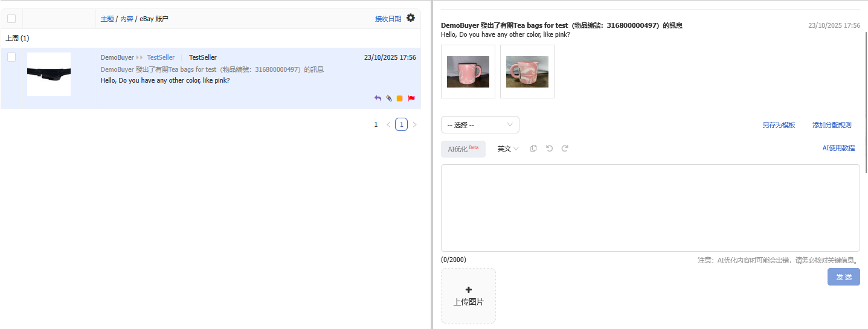Click the 主题 header link
Screen dimensions: 868x329
tap(107, 19)
